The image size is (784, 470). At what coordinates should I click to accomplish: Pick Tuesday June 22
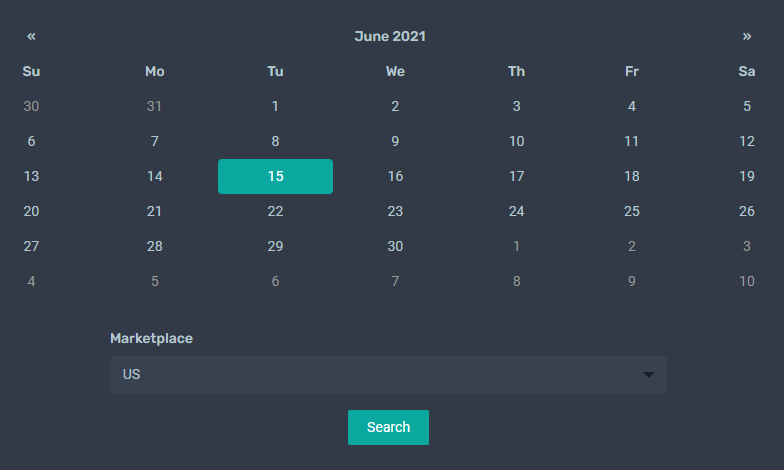pos(275,212)
